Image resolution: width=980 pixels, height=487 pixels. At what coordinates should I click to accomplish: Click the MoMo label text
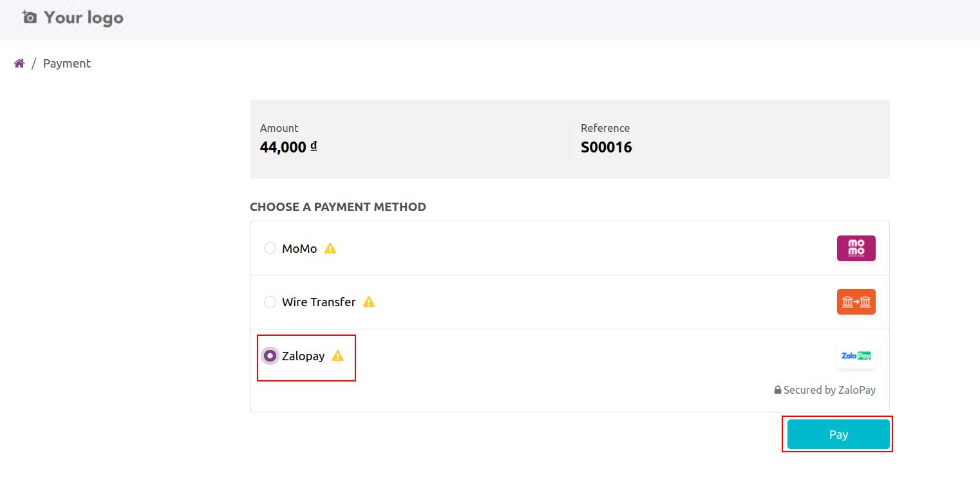tap(299, 248)
